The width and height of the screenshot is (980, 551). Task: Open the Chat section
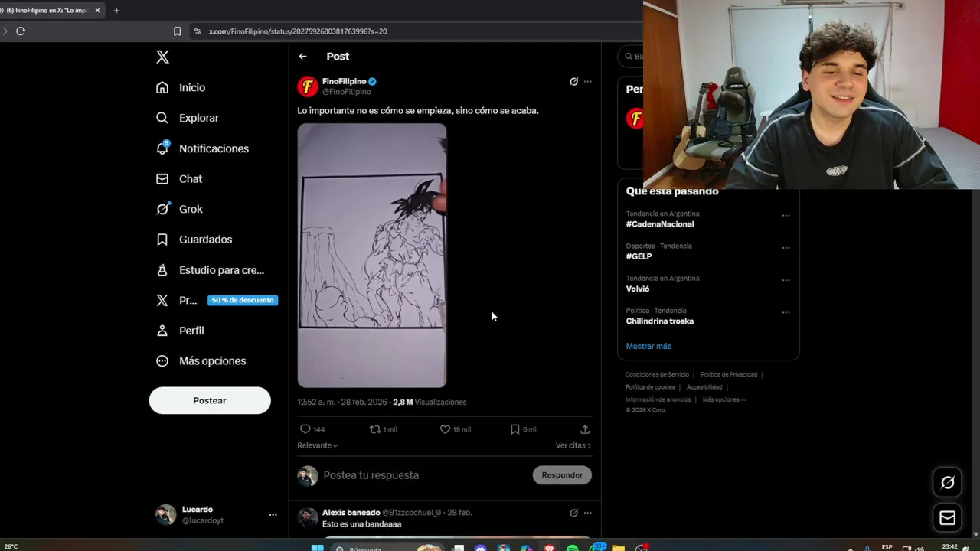click(x=180, y=178)
